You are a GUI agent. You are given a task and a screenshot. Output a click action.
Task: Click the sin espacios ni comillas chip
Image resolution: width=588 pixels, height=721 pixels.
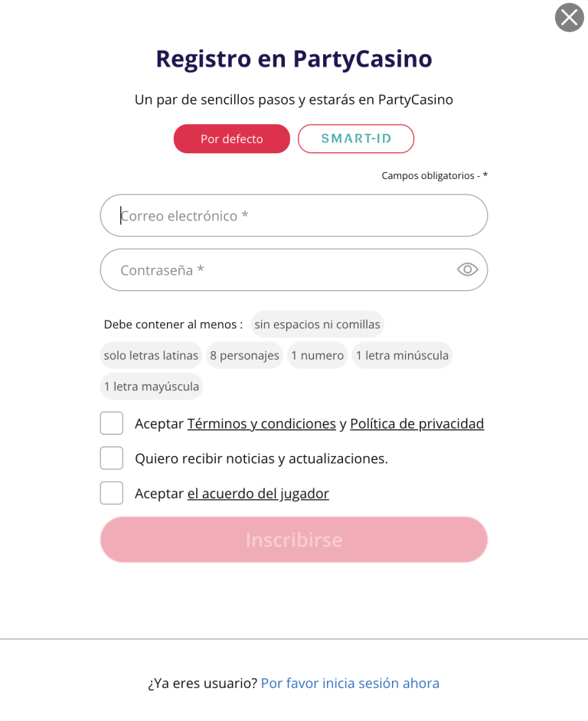point(317,324)
